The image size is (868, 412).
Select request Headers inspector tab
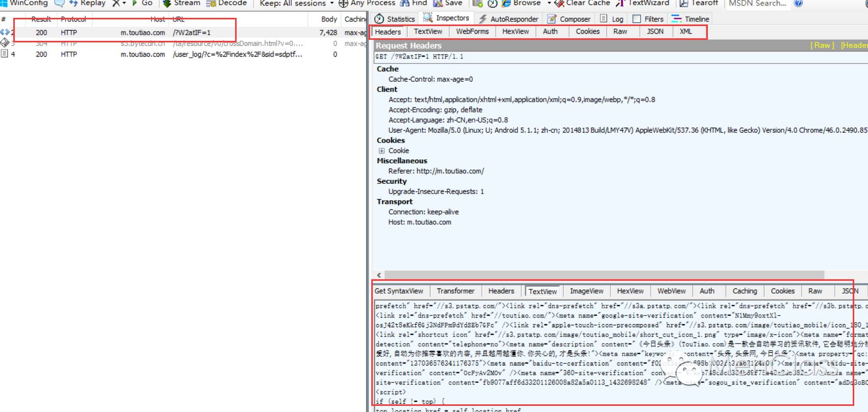[388, 32]
